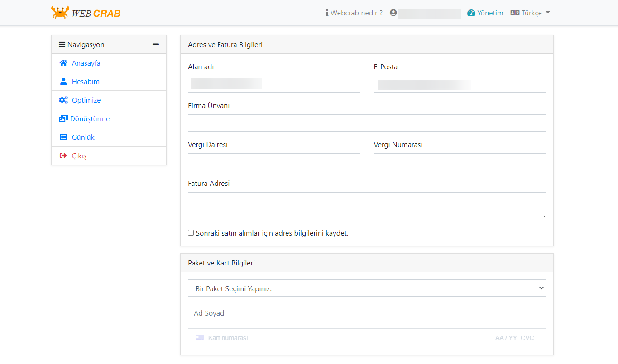Click the blurred username in the header

(x=430, y=13)
